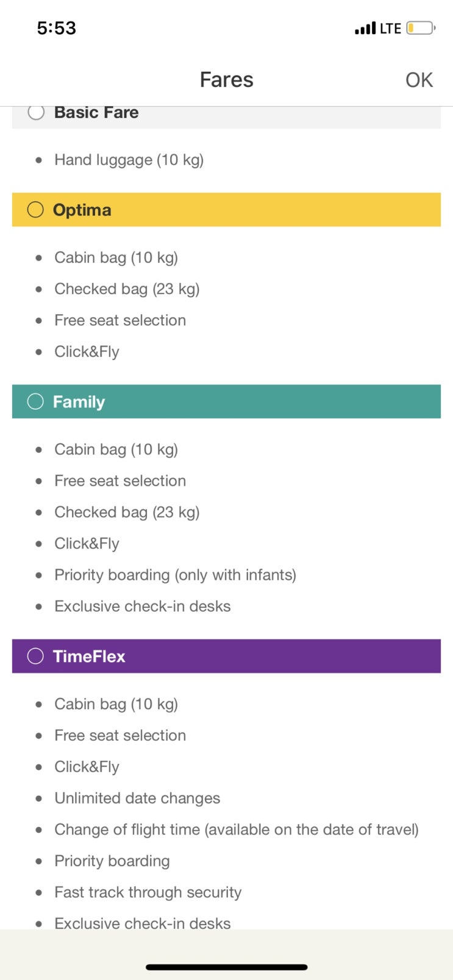Tap Unlimited date changes item
453x980 pixels.
(x=137, y=798)
